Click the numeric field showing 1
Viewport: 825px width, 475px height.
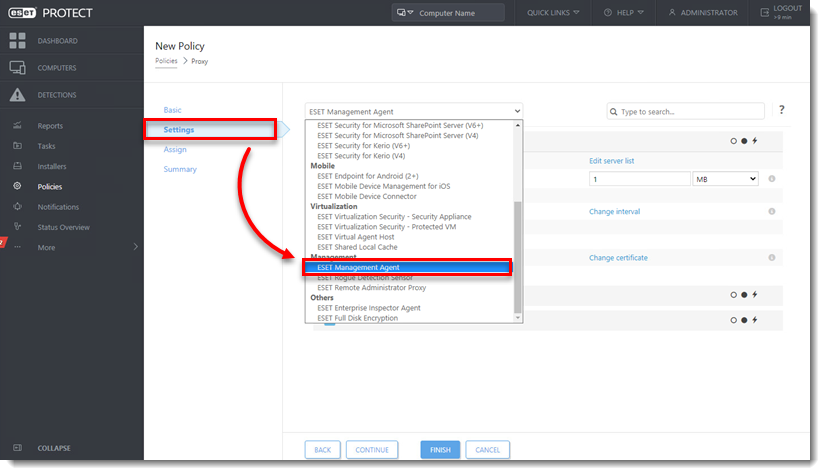[x=639, y=179]
